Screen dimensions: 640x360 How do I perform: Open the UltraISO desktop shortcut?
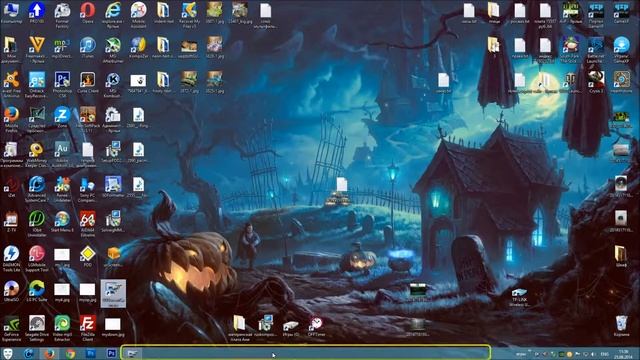tap(11, 291)
